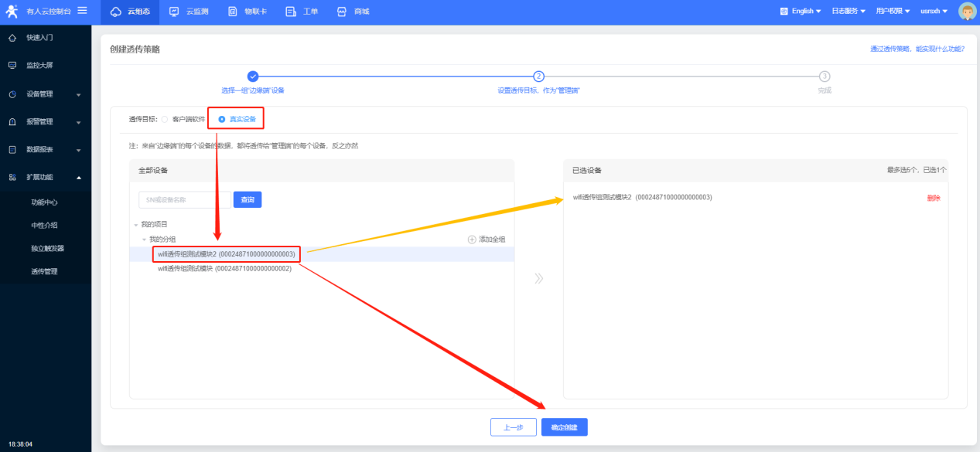The width and height of the screenshot is (980, 452).
Task: Open 透传管理 in the sidebar
Action: coord(44,271)
